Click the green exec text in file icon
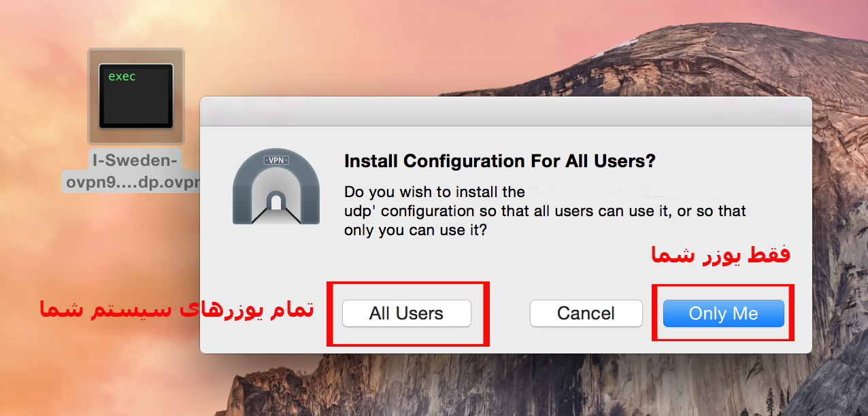This screenshot has width=868, height=416. click(122, 77)
